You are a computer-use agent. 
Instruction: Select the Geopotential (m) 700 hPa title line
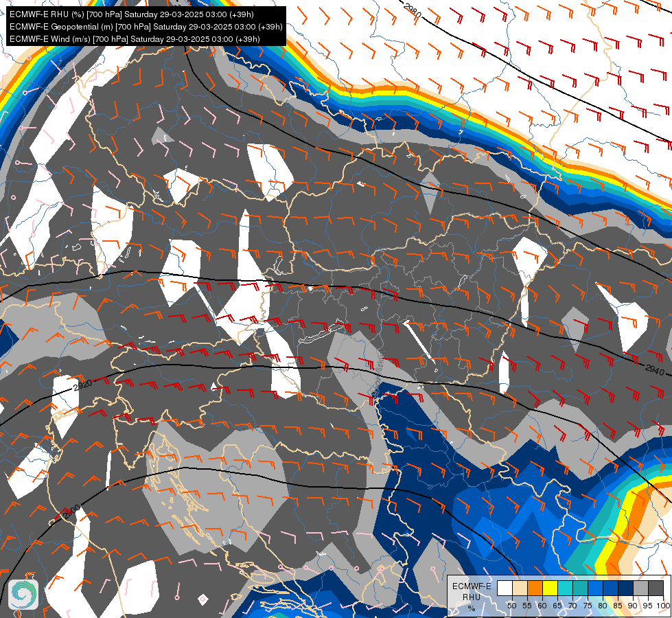point(146,27)
